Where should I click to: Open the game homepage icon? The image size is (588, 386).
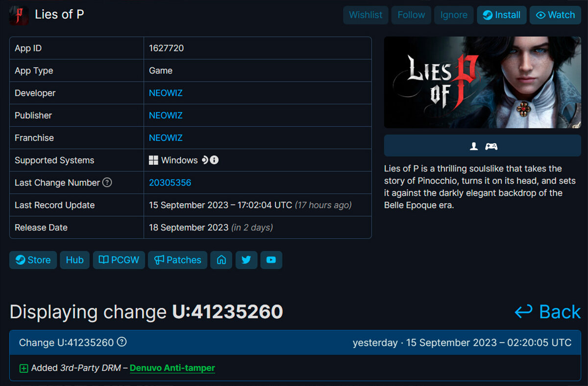(221, 260)
